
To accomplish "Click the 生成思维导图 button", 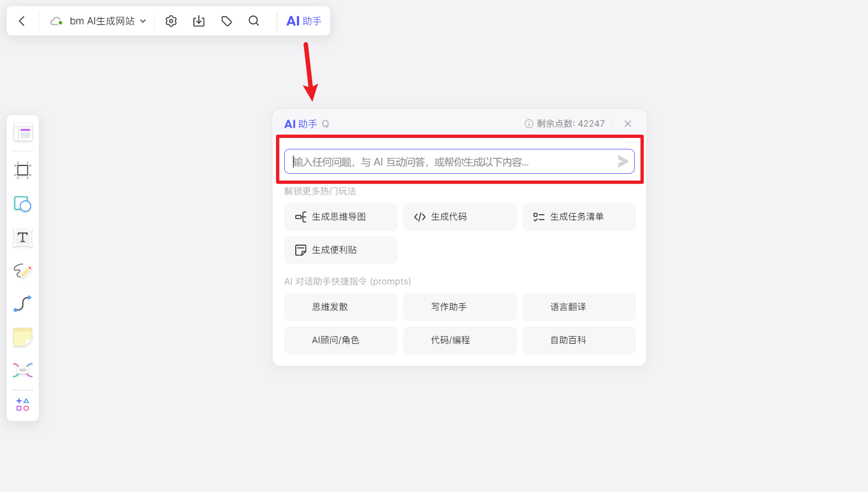I will pos(341,217).
